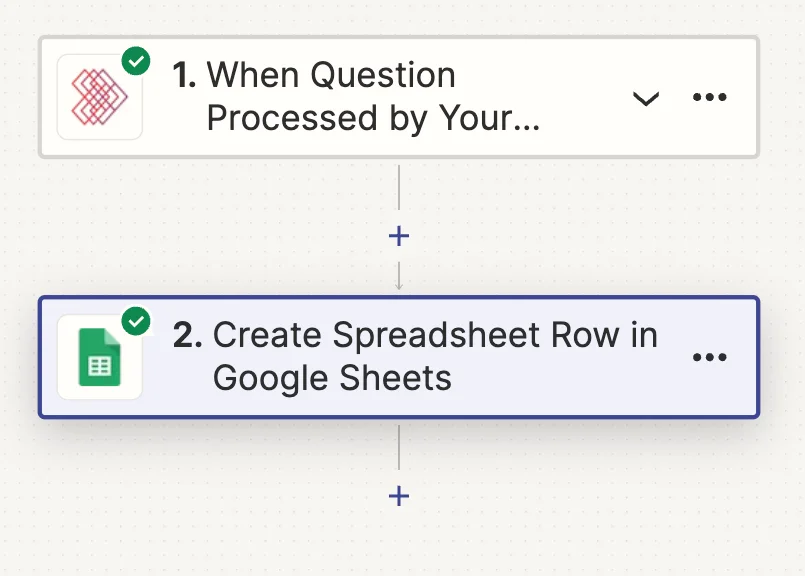805x576 pixels.
Task: Open the three-dot menu for Create Spreadsheet Row
Action: (709, 357)
